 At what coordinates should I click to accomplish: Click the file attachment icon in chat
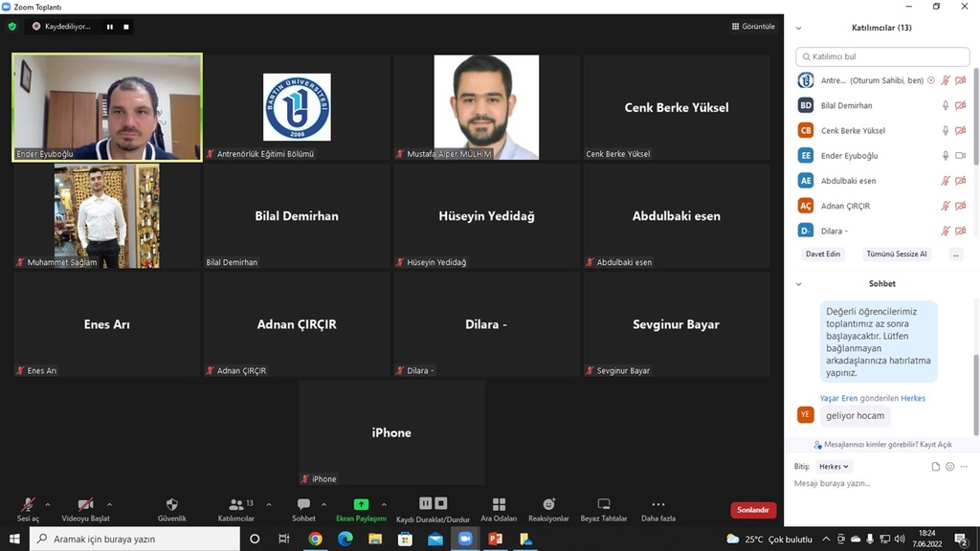936,467
